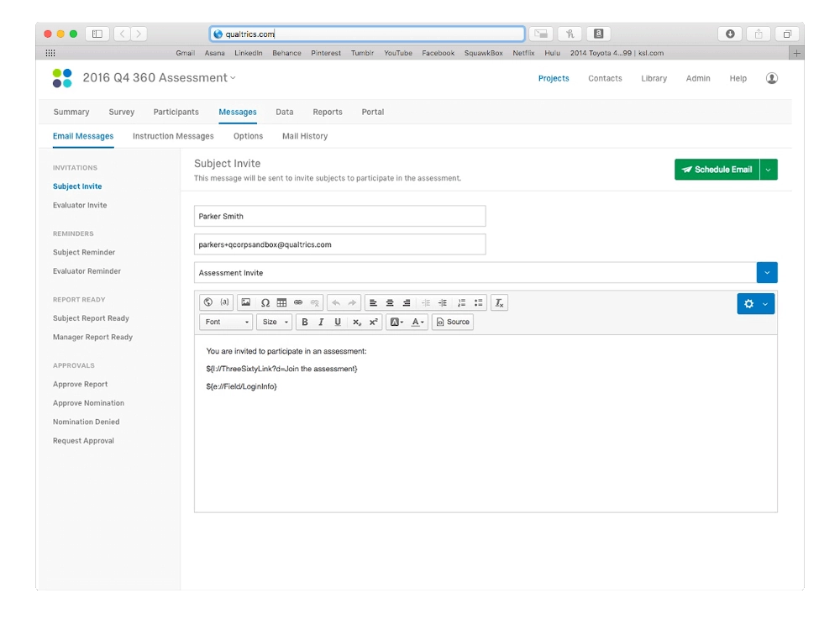840x640 pixels.
Task: Expand the Schedule Email dropdown arrow
Action: (767, 169)
